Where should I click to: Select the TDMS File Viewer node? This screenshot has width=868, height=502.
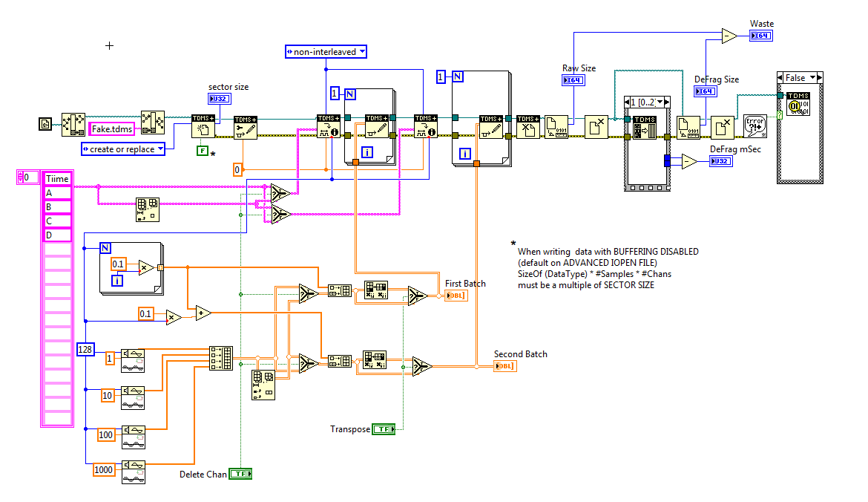coord(798,104)
